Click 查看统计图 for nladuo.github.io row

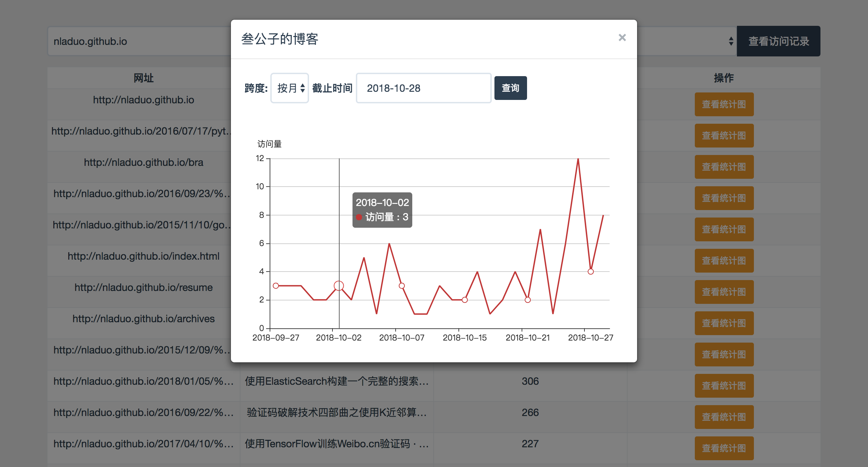pos(724,104)
